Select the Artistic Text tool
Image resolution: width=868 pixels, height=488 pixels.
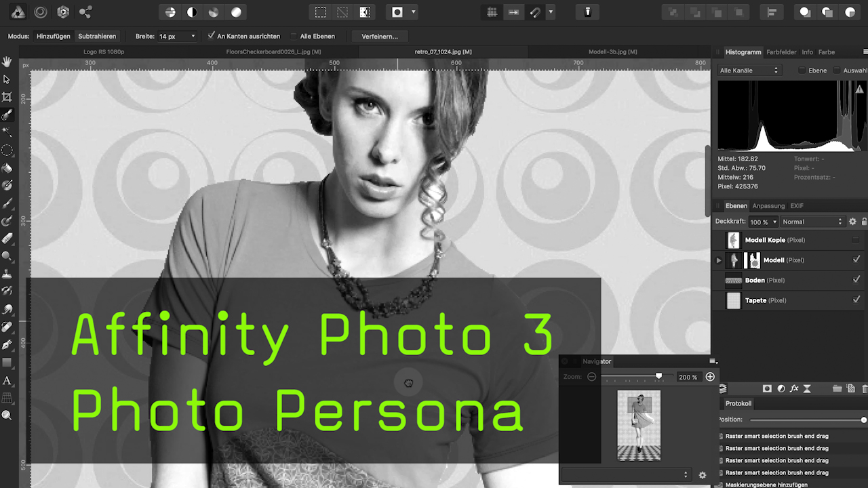7,380
